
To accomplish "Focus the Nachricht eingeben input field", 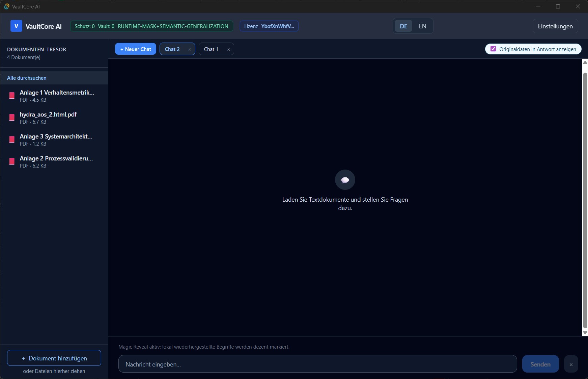I will [x=317, y=364].
